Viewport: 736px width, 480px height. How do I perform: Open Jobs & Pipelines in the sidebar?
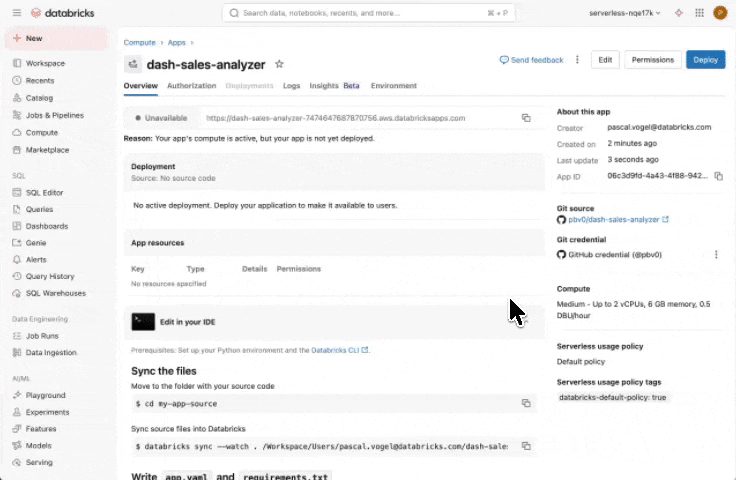(56, 115)
